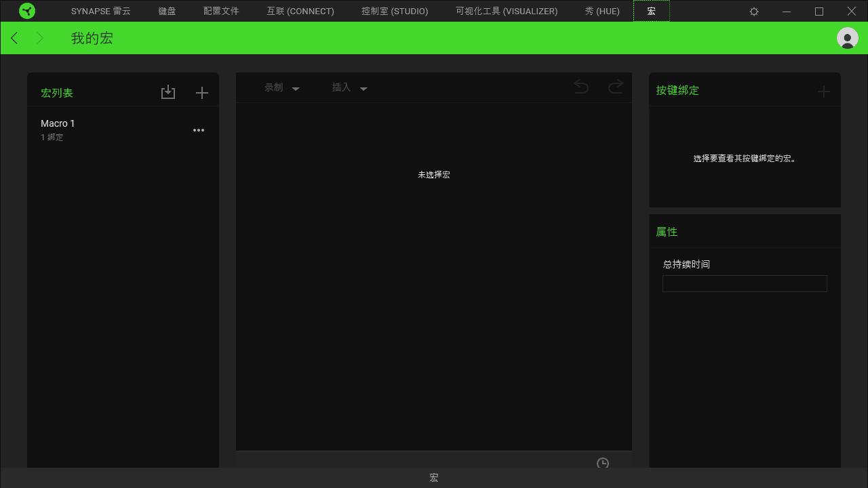
Task: Open the 秀 (HUE) section
Action: coord(601,11)
